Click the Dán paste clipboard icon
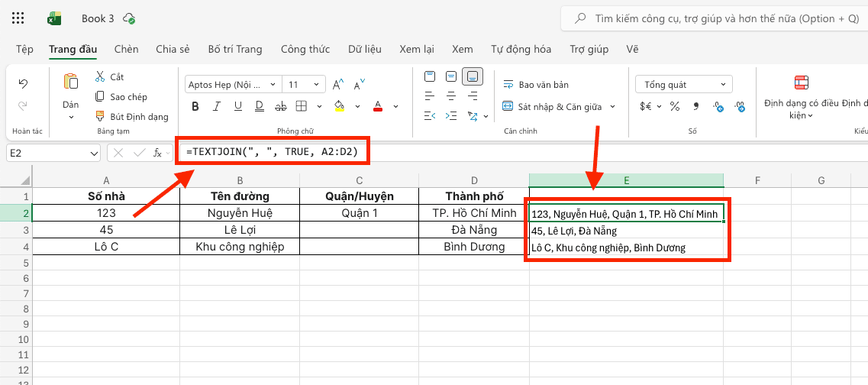The height and width of the screenshot is (385, 868). point(71,82)
